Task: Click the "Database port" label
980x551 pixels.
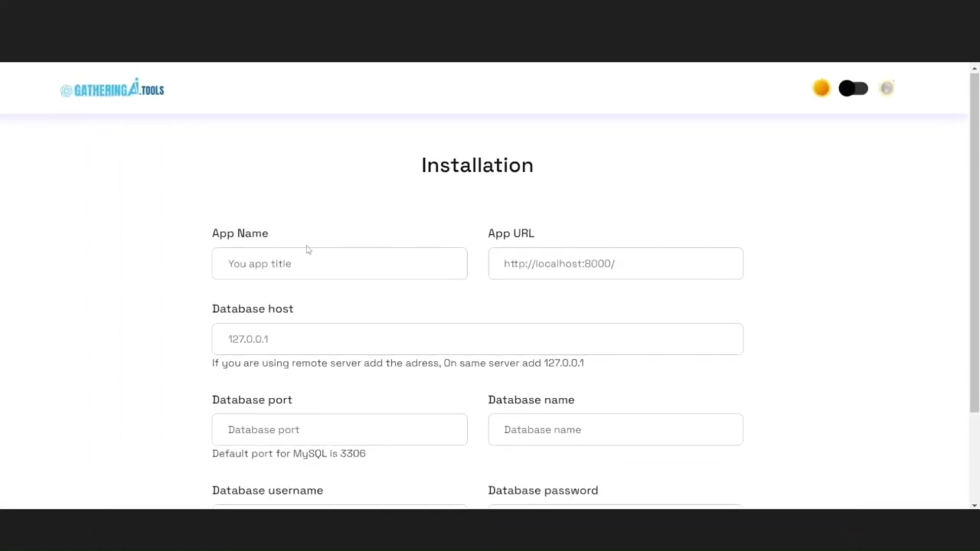Action: (252, 399)
